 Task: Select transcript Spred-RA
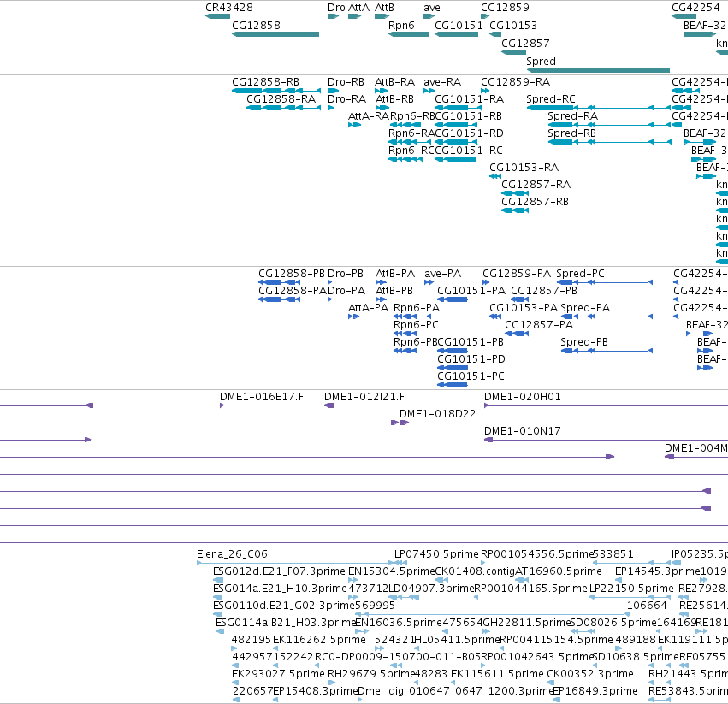[610, 125]
